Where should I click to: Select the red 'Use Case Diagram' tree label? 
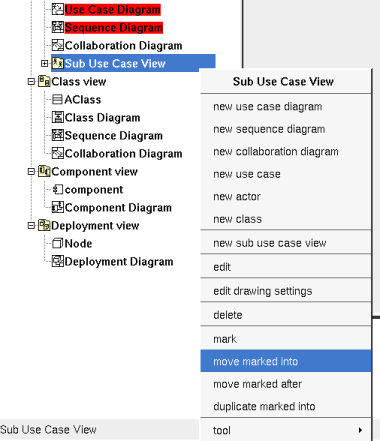[x=113, y=10]
